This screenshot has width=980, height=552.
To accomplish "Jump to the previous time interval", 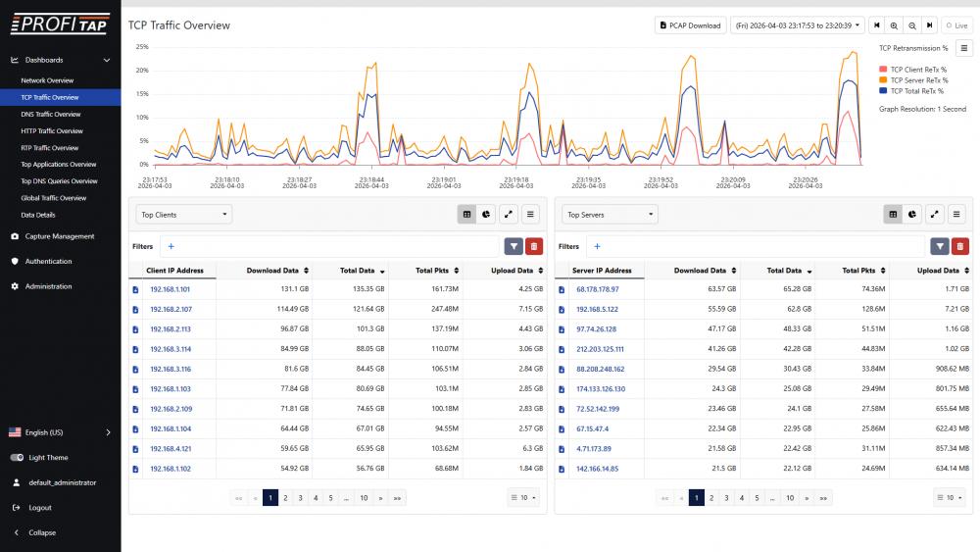I will pos(877,25).
